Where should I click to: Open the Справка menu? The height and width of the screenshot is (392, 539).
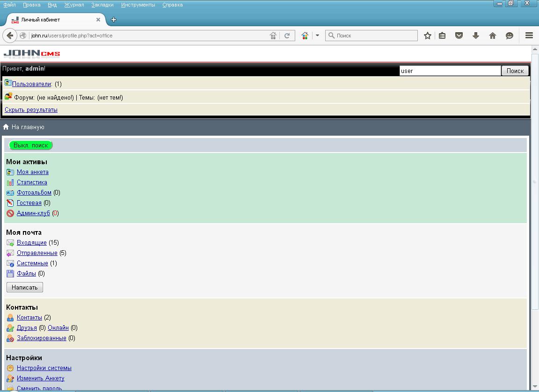[173, 5]
